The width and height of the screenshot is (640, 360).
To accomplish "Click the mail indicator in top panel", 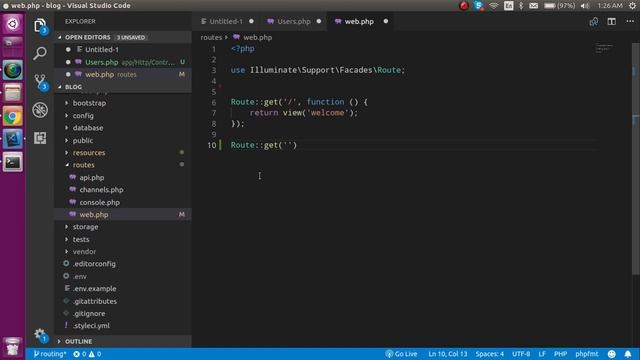I will pos(533,6).
